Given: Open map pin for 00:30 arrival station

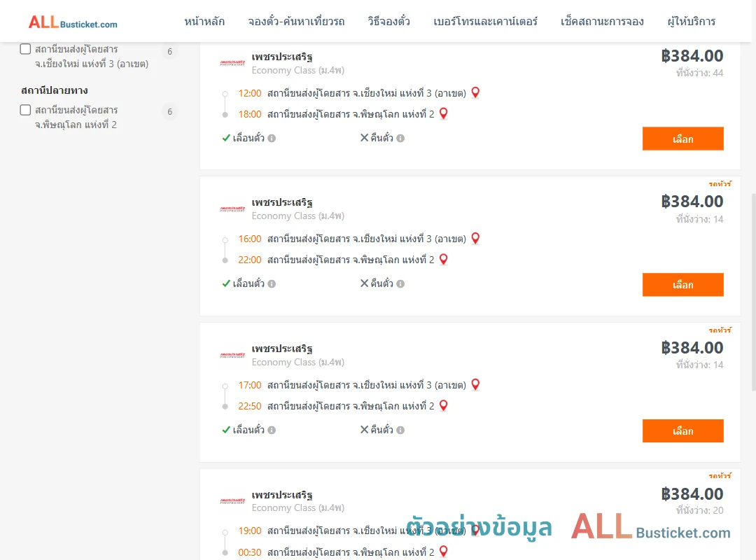Looking at the screenshot, I should pyautogui.click(x=444, y=552).
